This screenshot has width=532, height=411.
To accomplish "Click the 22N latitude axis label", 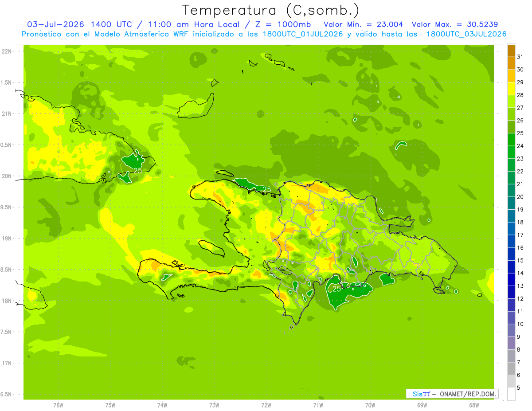I will [8, 51].
